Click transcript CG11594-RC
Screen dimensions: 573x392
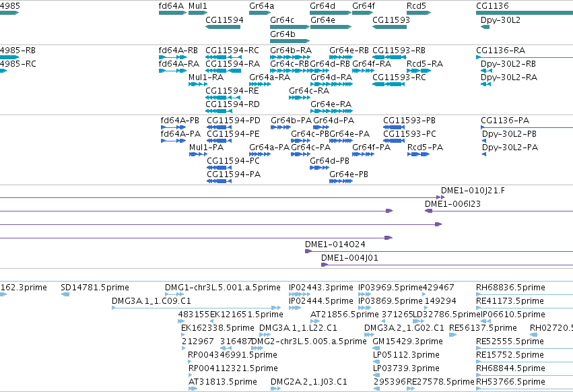223,57
